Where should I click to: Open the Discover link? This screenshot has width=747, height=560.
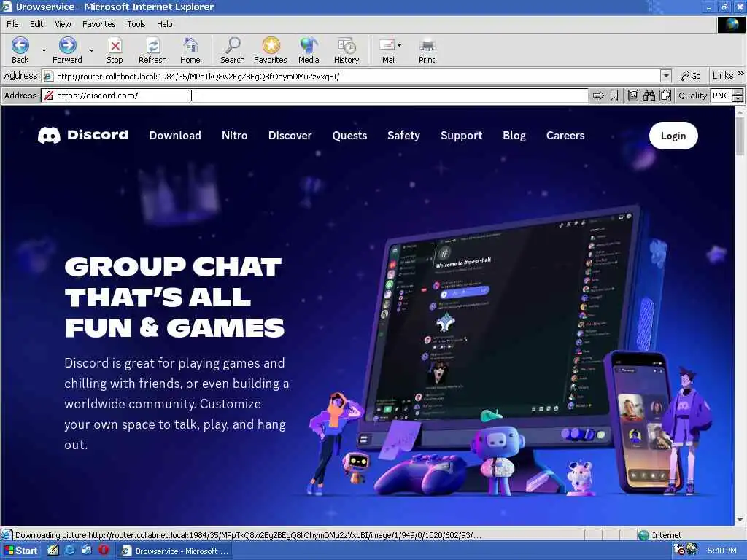point(290,136)
